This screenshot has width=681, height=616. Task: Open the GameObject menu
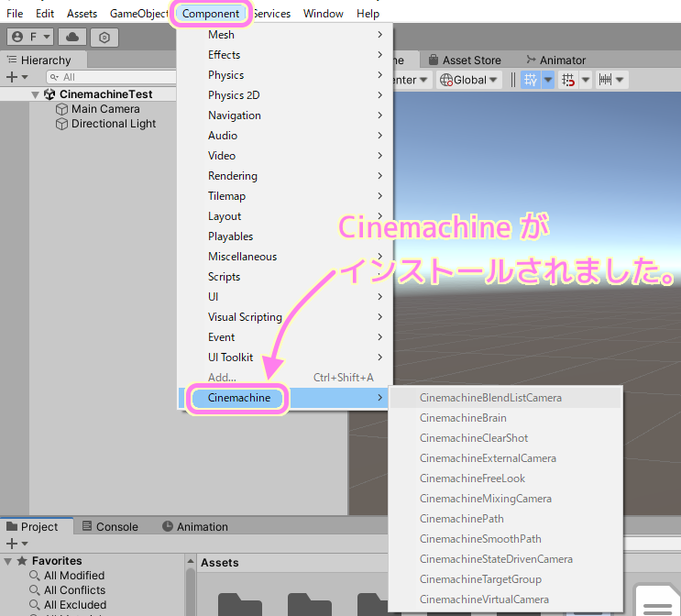pos(138,14)
